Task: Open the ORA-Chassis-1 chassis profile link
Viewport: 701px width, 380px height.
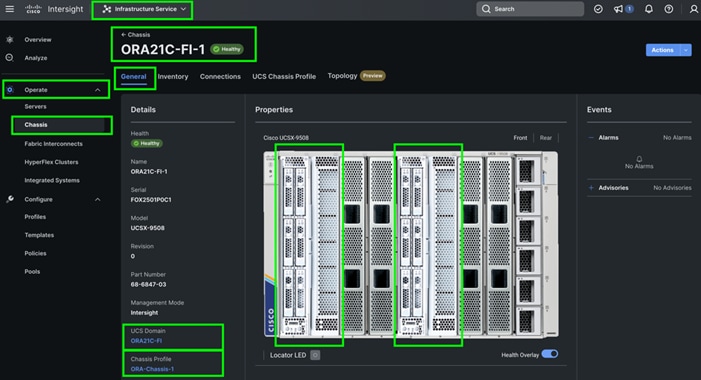Action: point(152,369)
